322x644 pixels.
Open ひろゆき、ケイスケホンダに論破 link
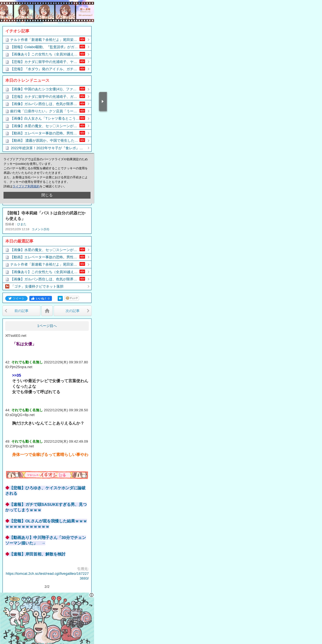coord(45,491)
